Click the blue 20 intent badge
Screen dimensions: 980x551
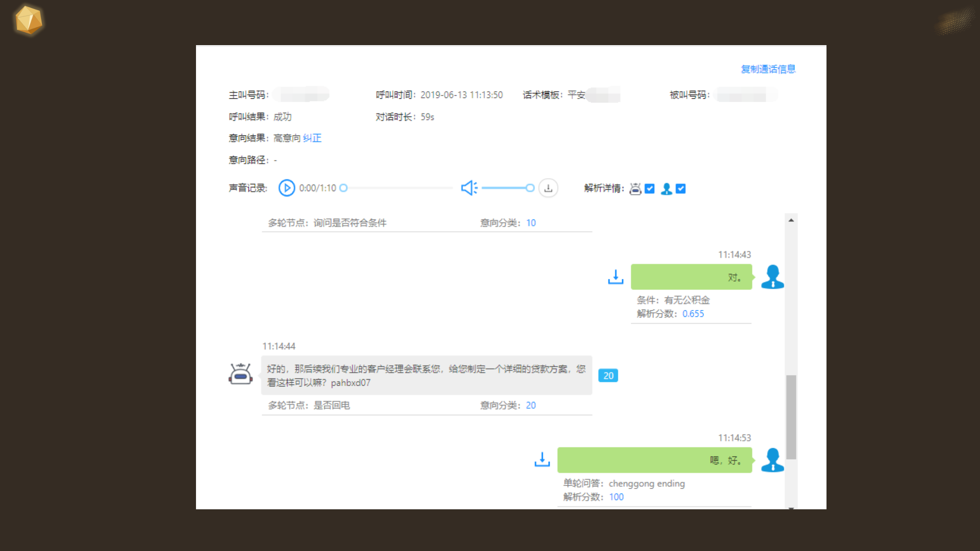(x=608, y=376)
